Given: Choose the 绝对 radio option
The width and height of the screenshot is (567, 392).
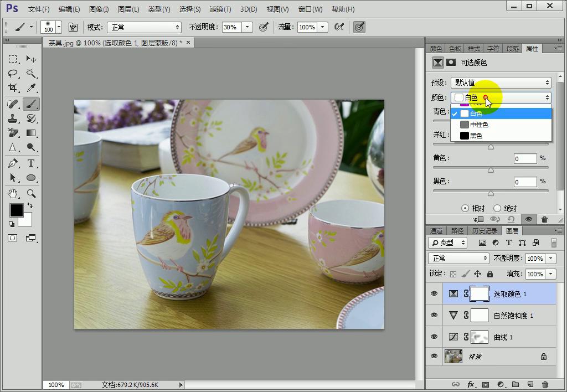Looking at the screenshot, I should pyautogui.click(x=497, y=208).
